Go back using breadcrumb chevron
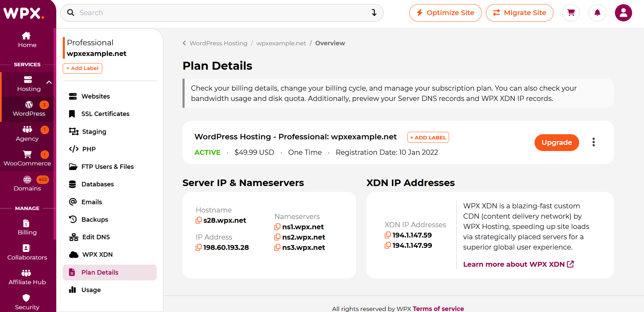 tap(184, 43)
